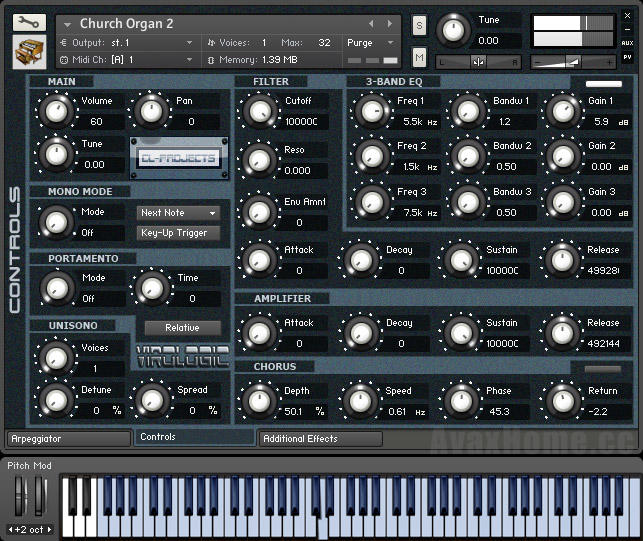The width and height of the screenshot is (643, 541).
Task: Go to previous instrument using left arrow
Action: [x=372, y=23]
